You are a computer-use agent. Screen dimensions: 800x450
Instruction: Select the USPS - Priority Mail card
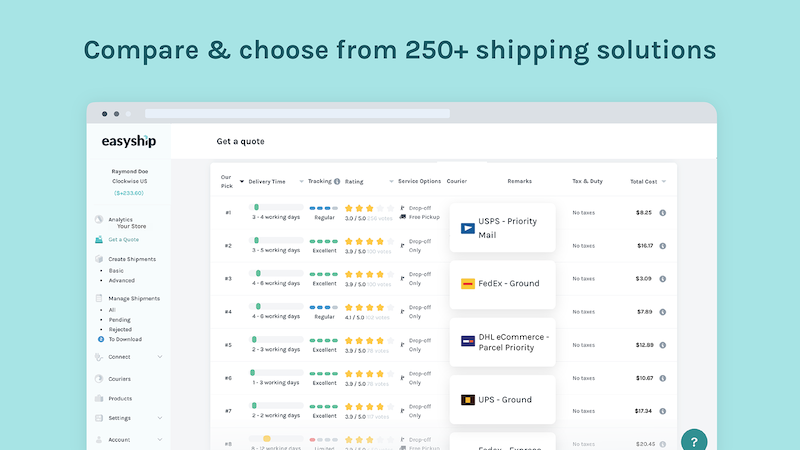click(503, 228)
